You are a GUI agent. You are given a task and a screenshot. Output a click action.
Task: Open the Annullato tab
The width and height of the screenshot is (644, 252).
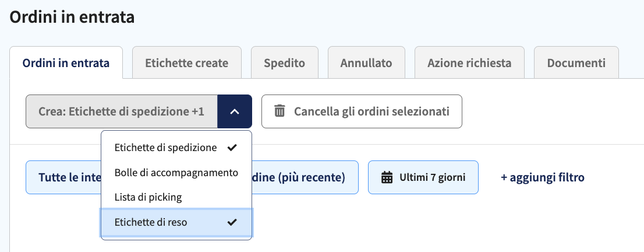tap(366, 63)
